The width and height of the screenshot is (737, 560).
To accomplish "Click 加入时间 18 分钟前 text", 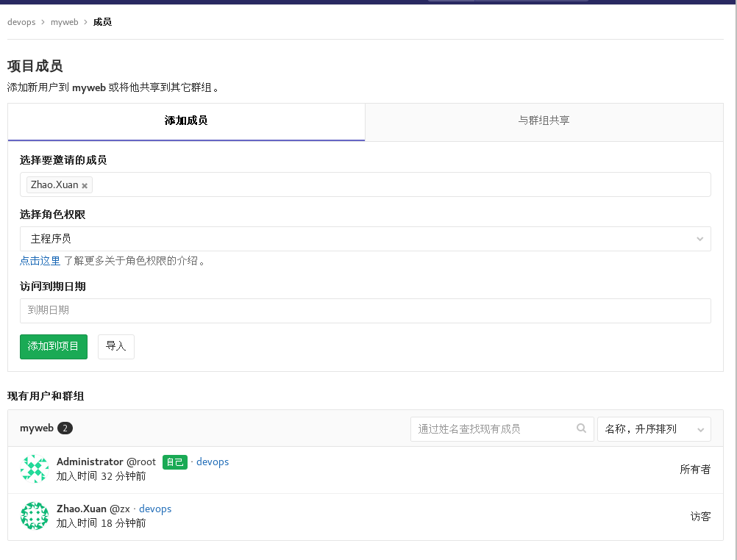I will (101, 523).
